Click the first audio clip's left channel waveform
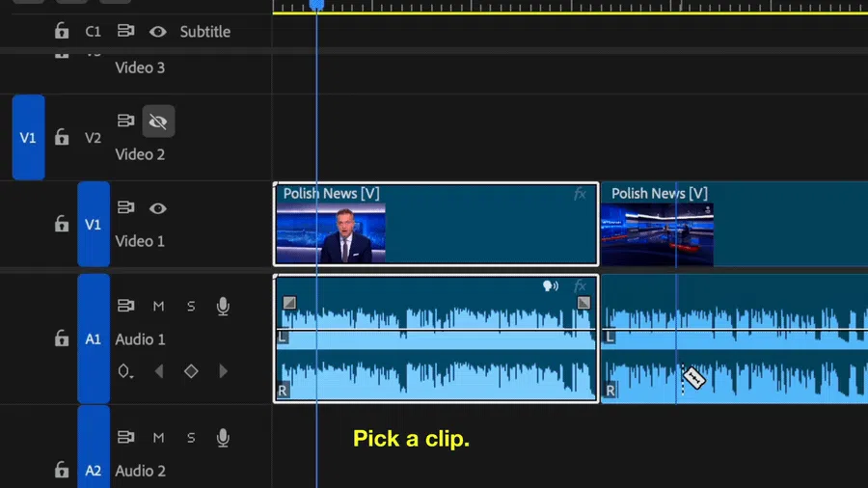This screenshot has height=488, width=868. click(x=436, y=326)
